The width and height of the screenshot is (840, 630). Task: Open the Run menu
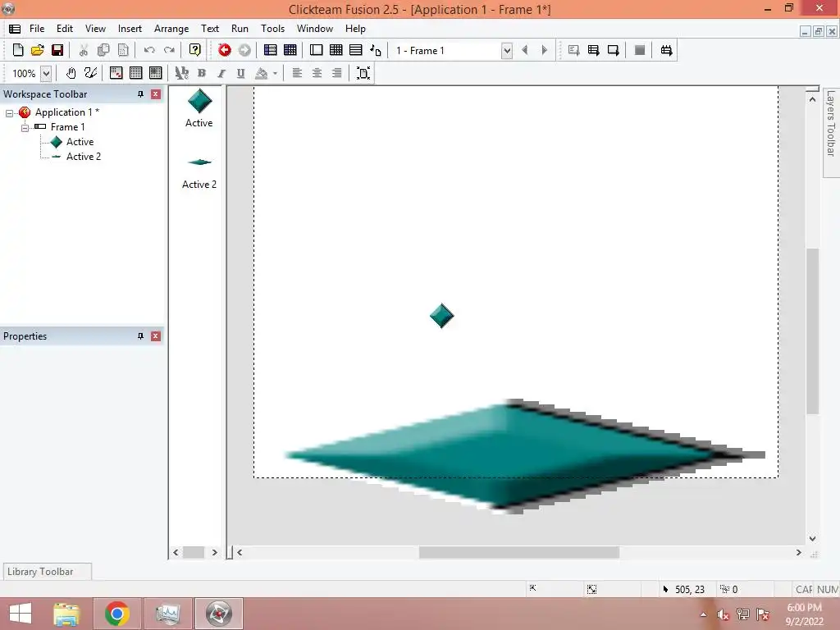coord(240,29)
